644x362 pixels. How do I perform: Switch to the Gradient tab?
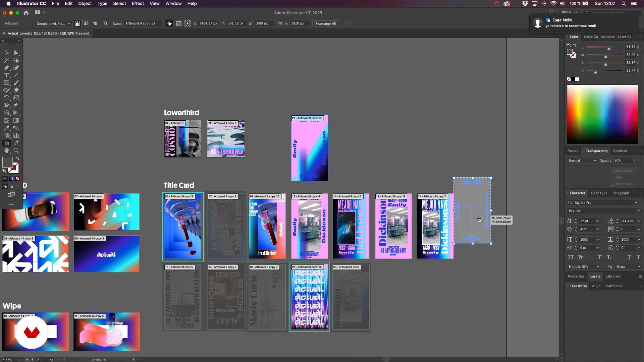620,151
